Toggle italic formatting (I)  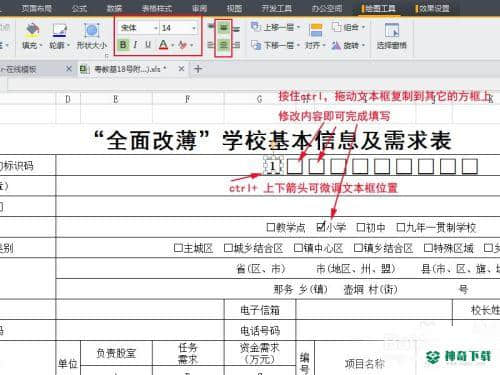coord(135,44)
